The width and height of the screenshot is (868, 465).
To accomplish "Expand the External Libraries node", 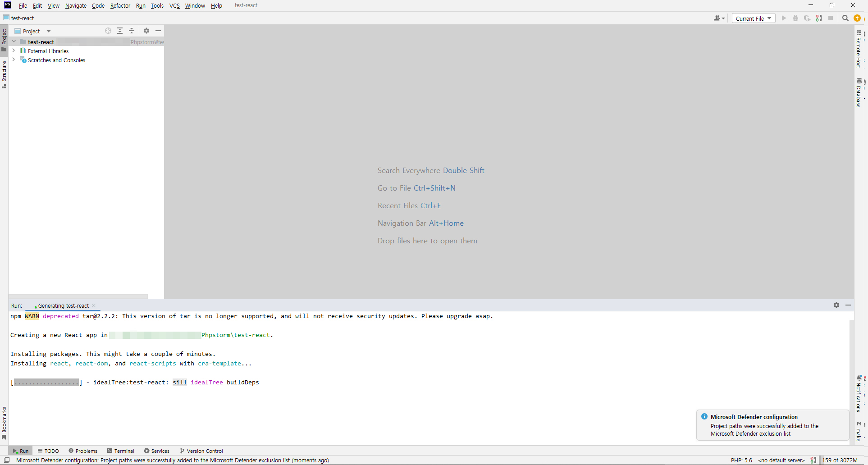I will coord(14,50).
